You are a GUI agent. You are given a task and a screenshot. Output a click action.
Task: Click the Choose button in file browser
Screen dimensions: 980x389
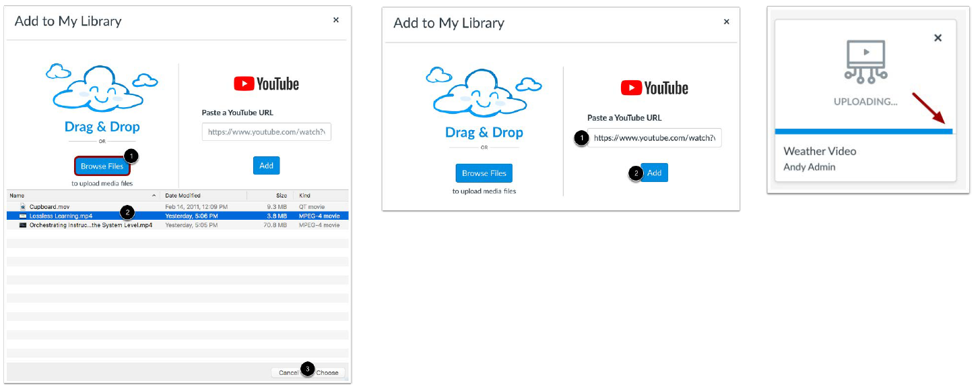(x=328, y=373)
